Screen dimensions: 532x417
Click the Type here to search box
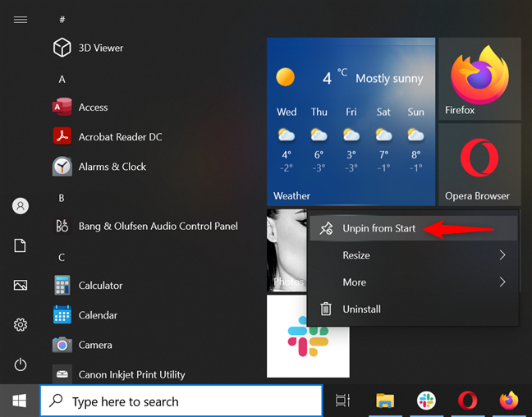click(x=181, y=401)
